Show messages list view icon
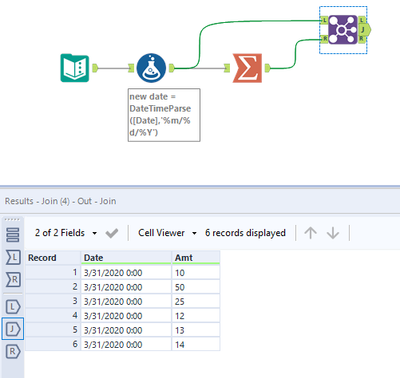The height and width of the screenshot is (378, 400). tap(13, 235)
